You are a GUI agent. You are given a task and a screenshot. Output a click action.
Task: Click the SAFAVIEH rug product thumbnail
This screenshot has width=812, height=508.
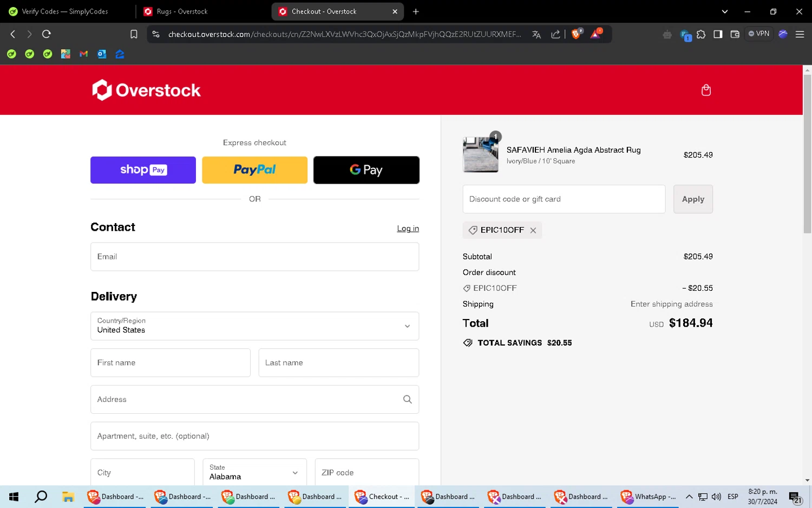[481, 155]
